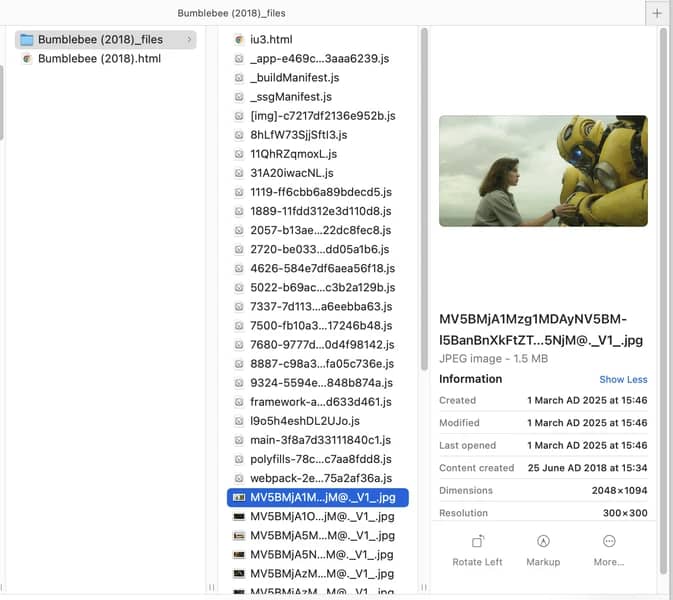
Task: Click the plus new tab button
Action: 657,13
